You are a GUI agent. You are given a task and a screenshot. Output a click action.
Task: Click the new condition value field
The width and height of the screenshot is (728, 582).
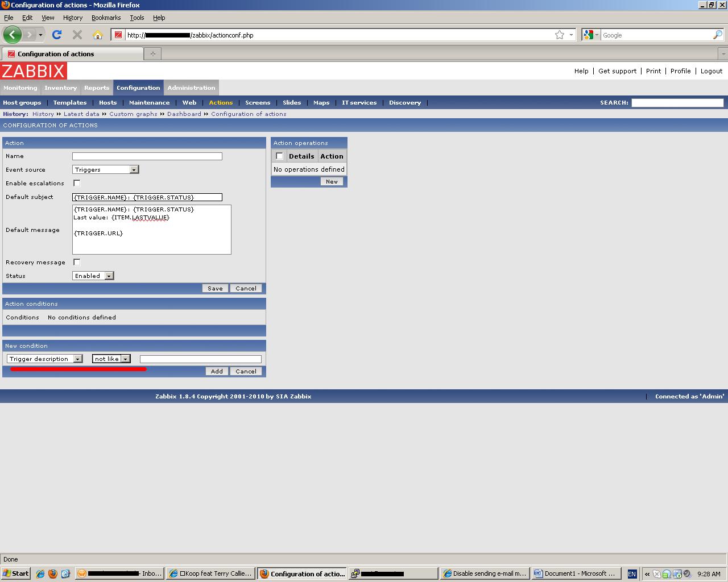click(201, 359)
